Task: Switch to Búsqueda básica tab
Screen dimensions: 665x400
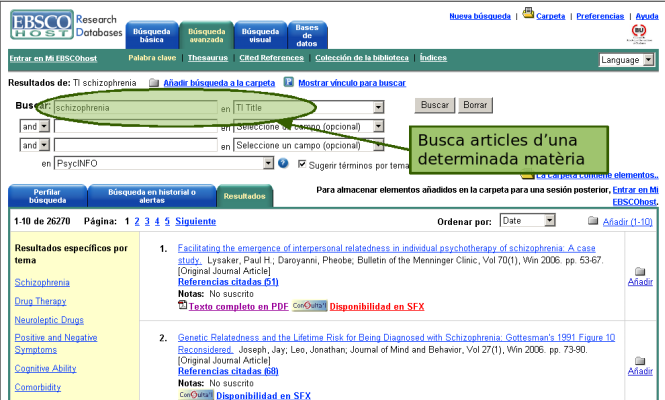Action: [x=152, y=35]
